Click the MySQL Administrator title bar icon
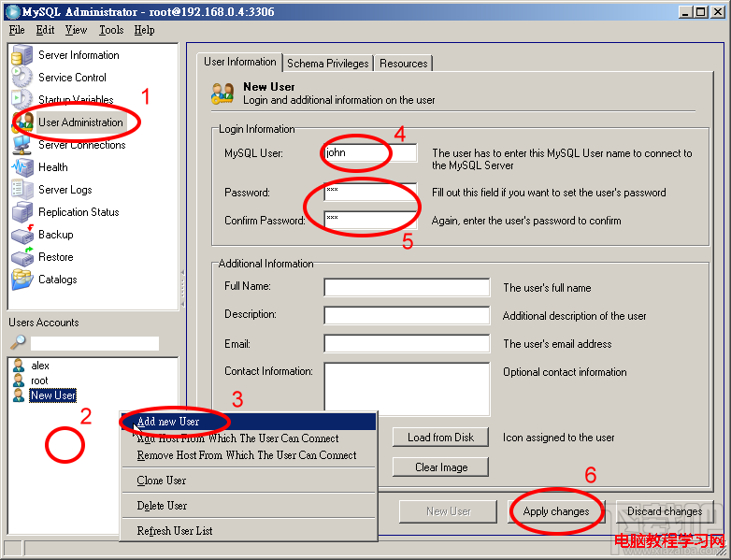731x560 pixels. tap(13, 11)
